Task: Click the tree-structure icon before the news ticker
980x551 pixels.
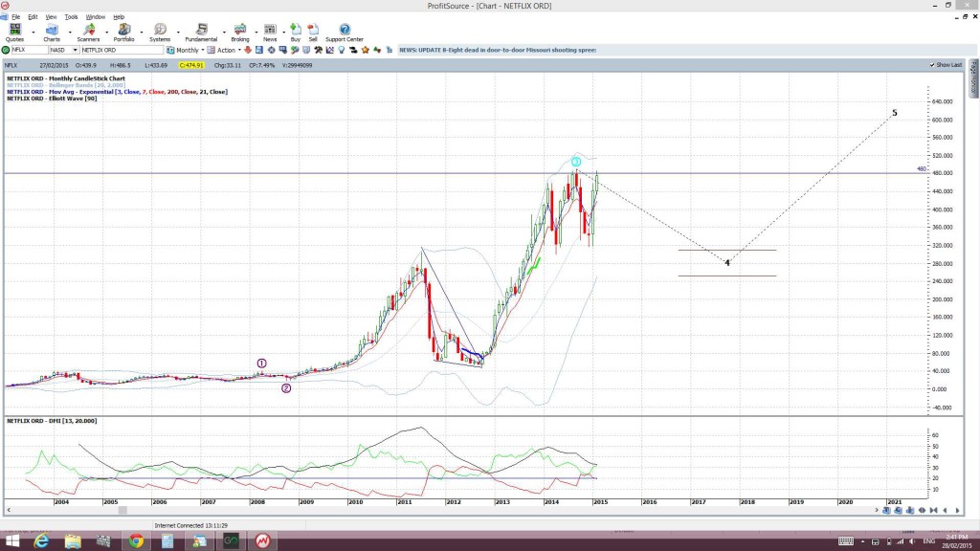Action: (389, 50)
